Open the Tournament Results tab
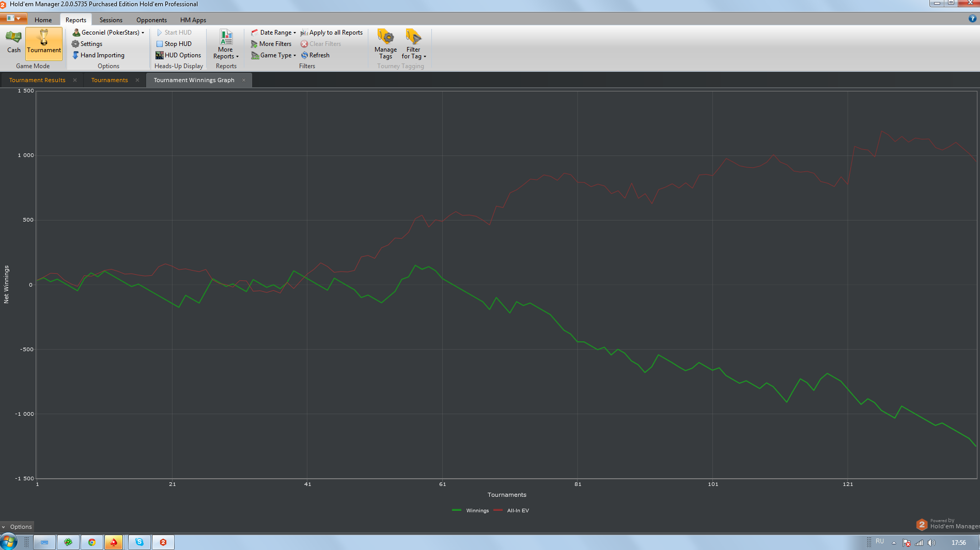Image resolution: width=980 pixels, height=550 pixels. point(37,80)
